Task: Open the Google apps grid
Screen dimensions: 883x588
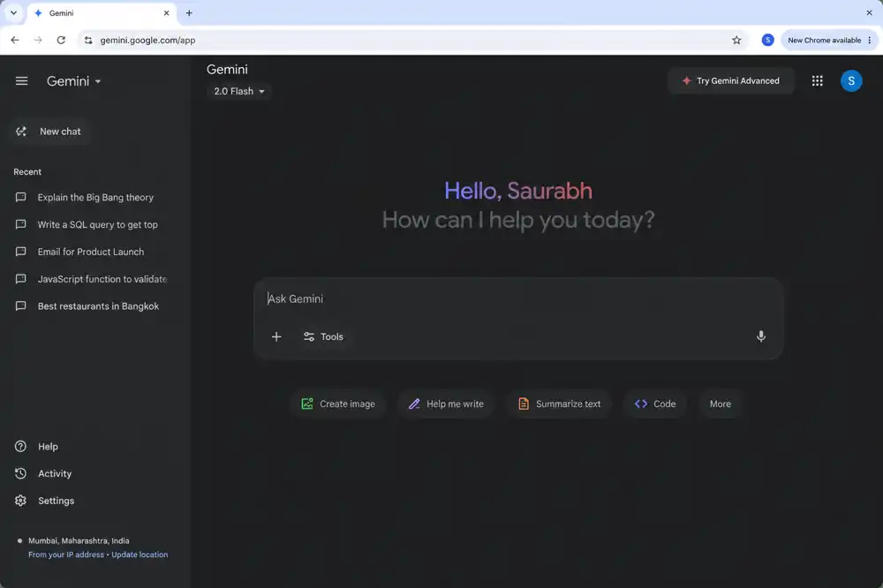Action: pyautogui.click(x=817, y=81)
